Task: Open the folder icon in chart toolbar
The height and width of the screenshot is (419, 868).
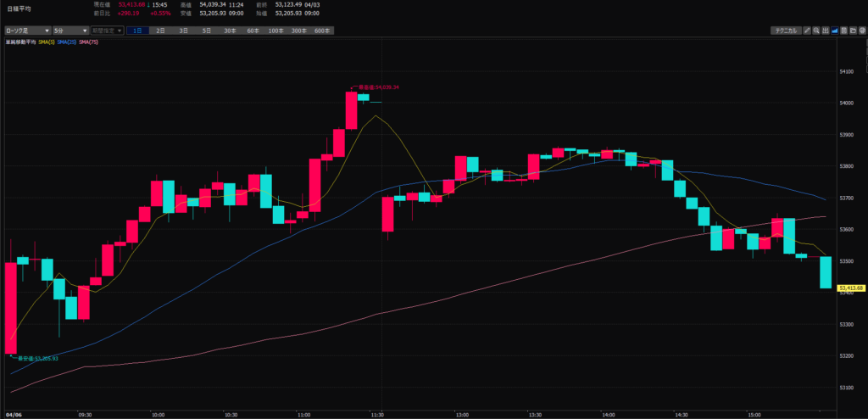Action: coord(853,31)
